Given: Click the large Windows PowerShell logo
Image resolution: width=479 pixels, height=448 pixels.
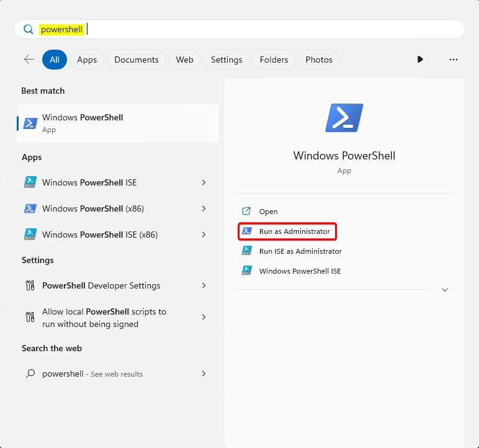Looking at the screenshot, I should point(344,118).
